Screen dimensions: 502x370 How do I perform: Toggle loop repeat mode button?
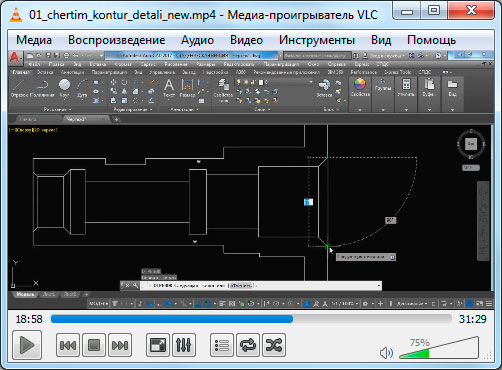coord(248,345)
